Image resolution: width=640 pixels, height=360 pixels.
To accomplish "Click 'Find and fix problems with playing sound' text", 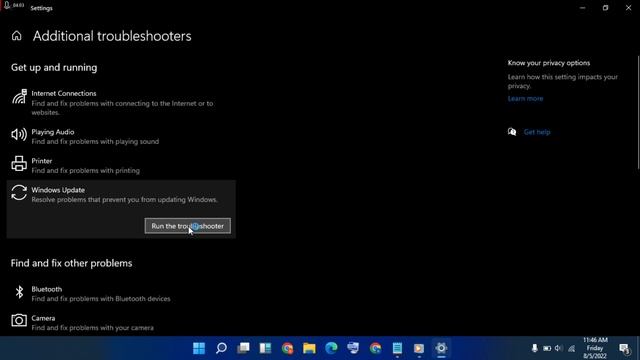I will [95, 142].
